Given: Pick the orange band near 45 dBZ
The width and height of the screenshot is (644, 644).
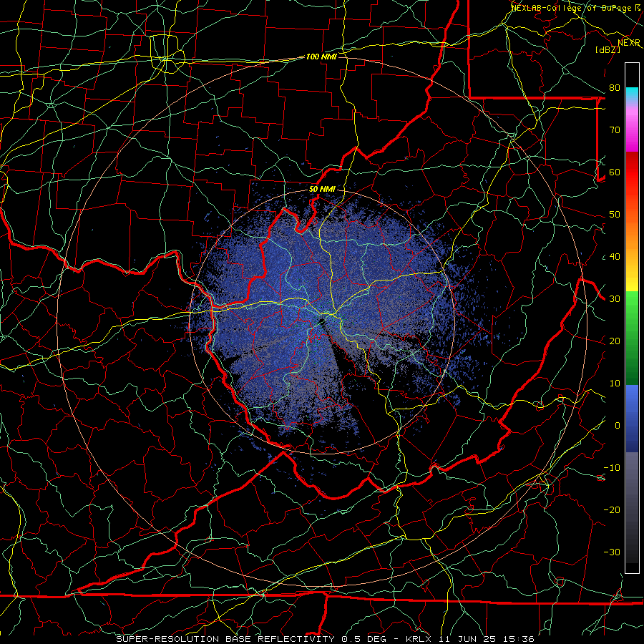Looking at the screenshot, I should click(632, 236).
